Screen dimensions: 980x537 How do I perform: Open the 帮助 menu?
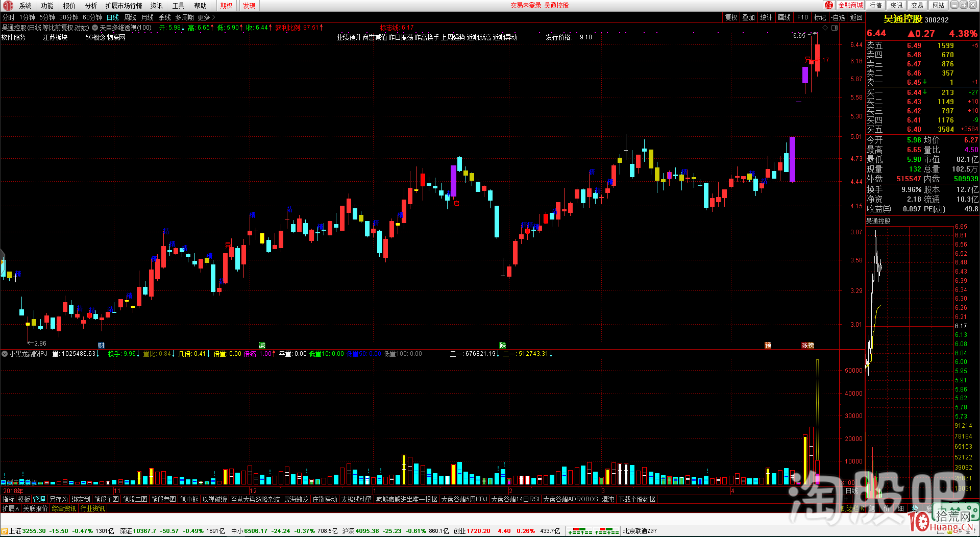click(x=201, y=6)
